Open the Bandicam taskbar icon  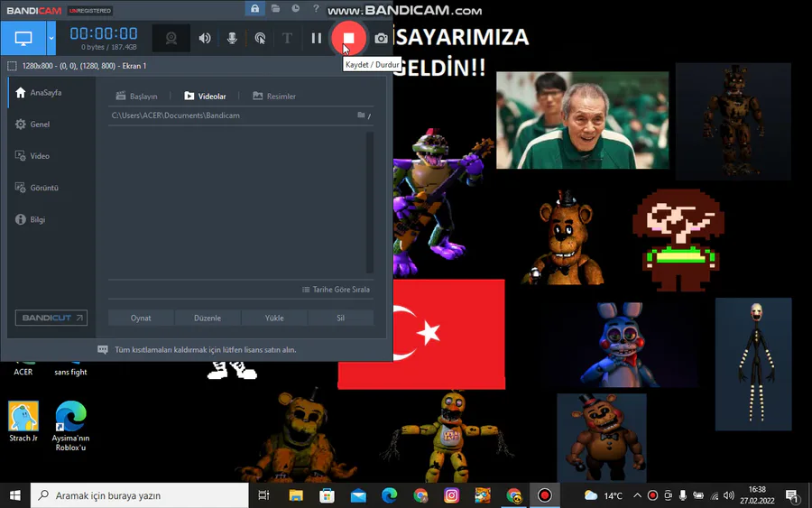click(544, 495)
